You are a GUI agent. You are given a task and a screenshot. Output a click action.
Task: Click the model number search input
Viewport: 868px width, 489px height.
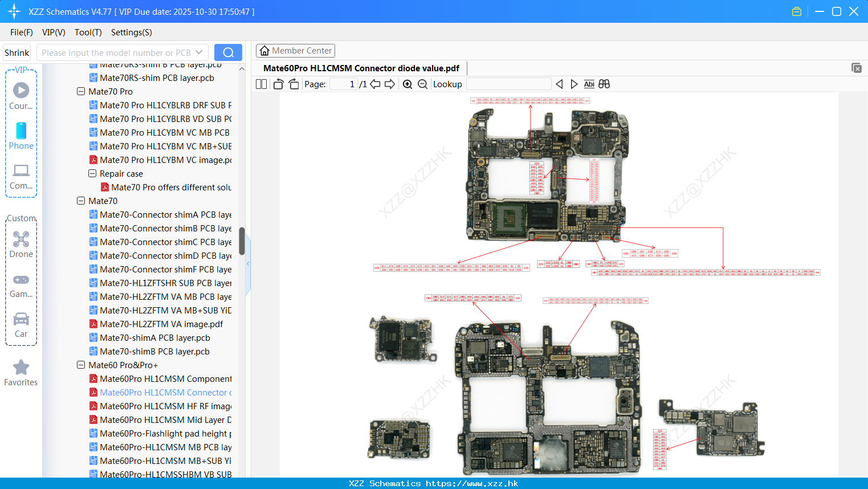(116, 52)
